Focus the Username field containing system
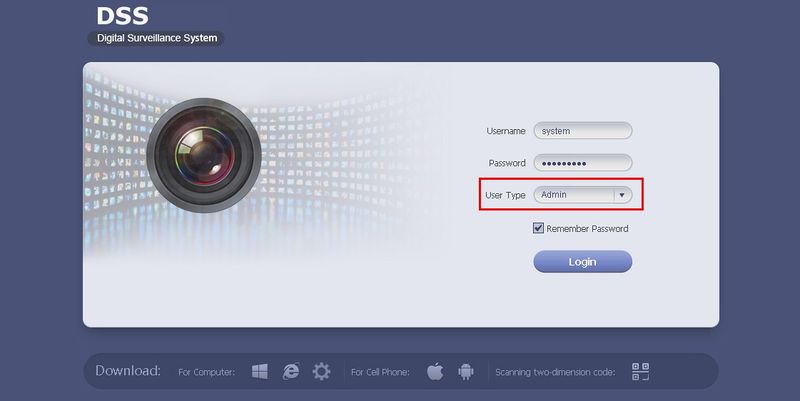Screen dimensions: 800x401 tap(583, 131)
